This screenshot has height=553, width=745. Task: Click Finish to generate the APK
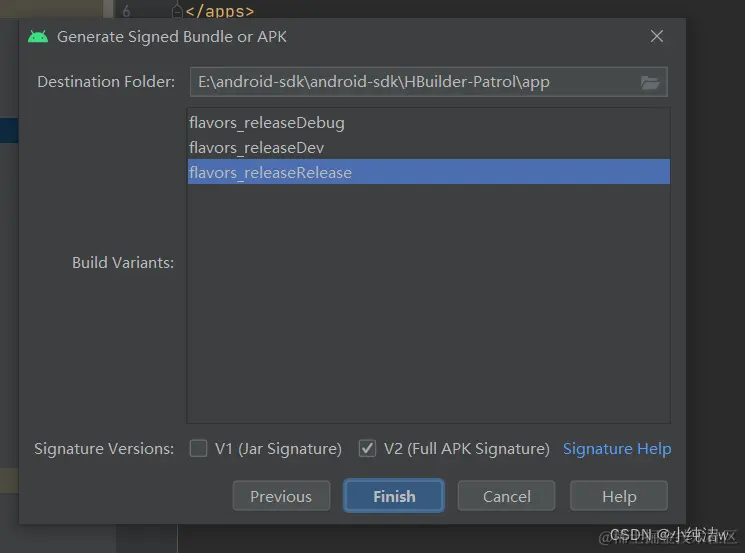click(x=394, y=496)
